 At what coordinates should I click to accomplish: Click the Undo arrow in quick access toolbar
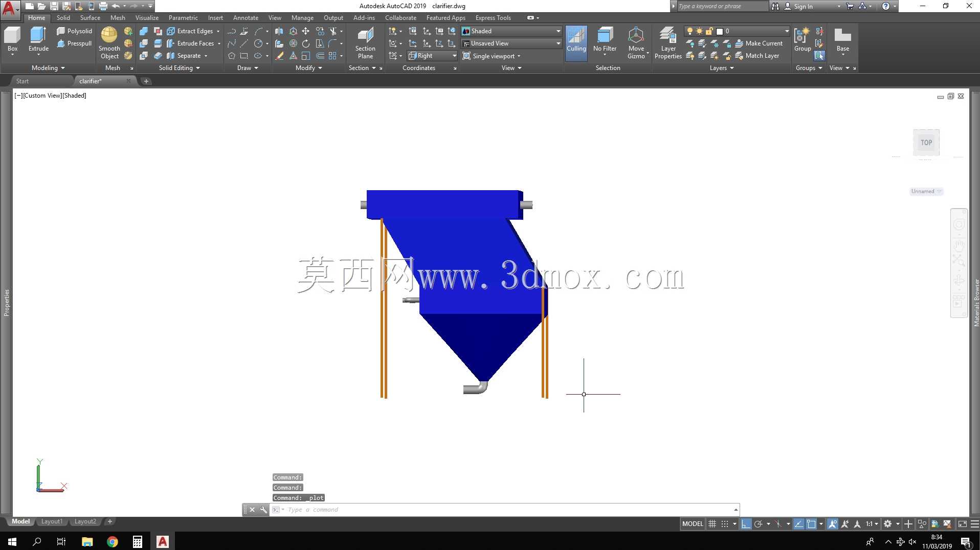[116, 6]
